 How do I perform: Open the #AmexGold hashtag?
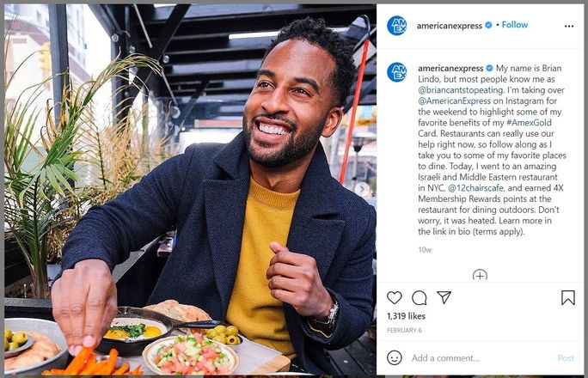coord(529,123)
